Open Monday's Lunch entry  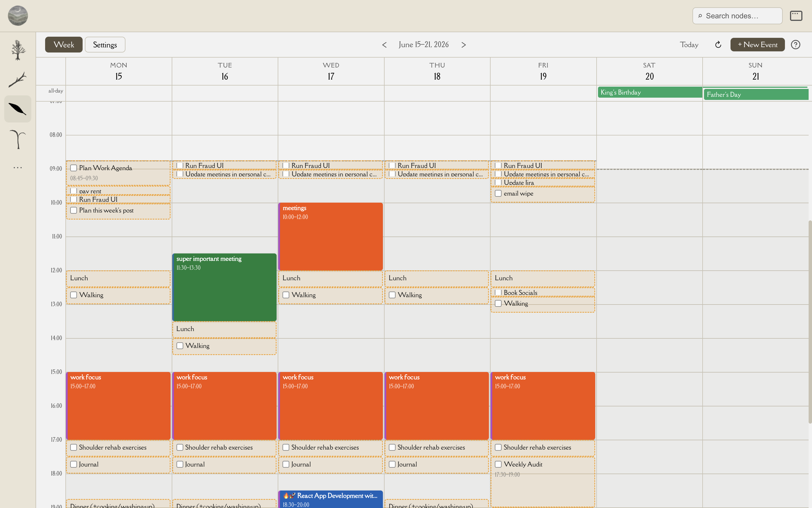(x=118, y=279)
